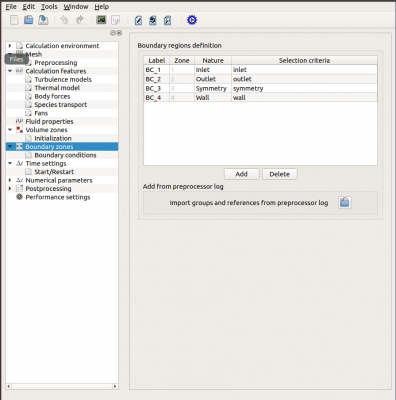Float the tree dock panel
The image size is (396, 400).
pyautogui.click(x=113, y=33)
